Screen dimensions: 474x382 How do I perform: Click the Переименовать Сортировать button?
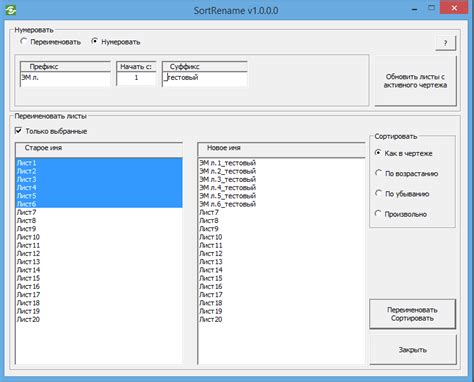412,314
